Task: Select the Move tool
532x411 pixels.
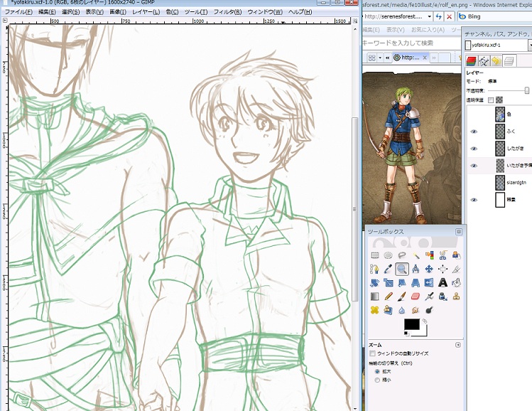Action: point(429,269)
